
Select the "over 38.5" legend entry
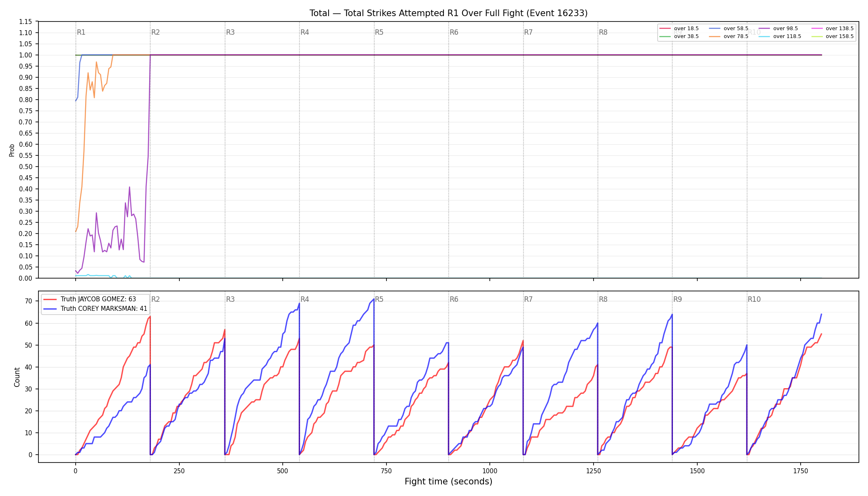(x=679, y=36)
